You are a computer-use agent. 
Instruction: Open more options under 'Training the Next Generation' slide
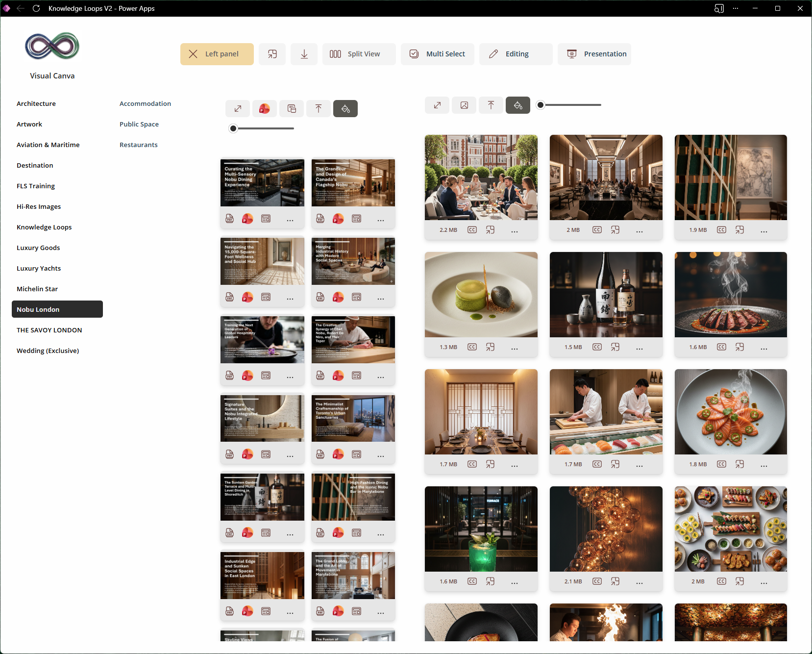click(x=290, y=377)
